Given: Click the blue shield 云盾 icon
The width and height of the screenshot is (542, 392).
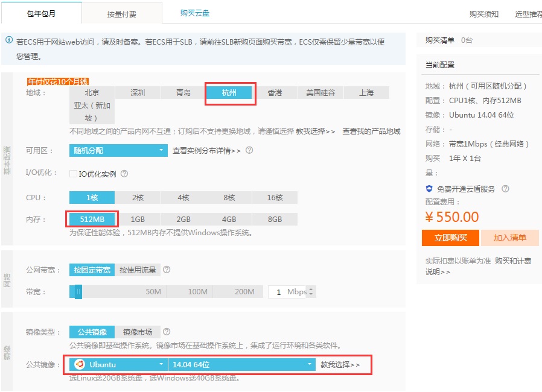Looking at the screenshot, I should [429, 189].
